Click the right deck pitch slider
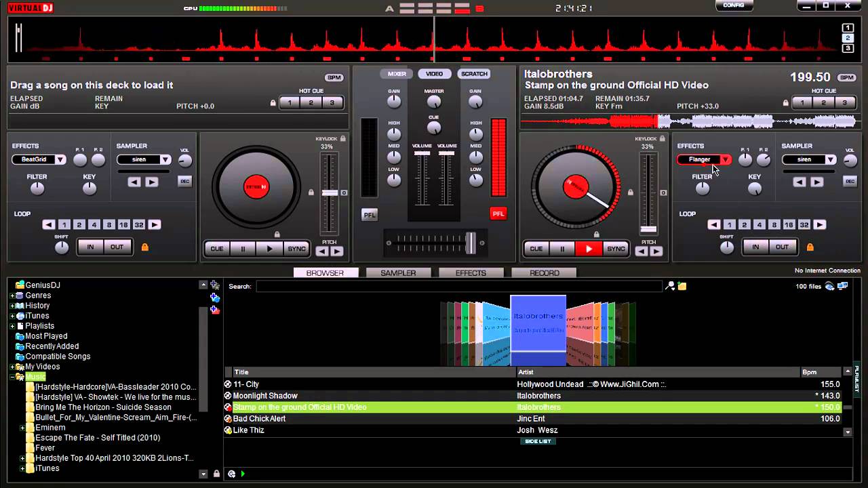 tap(648, 229)
